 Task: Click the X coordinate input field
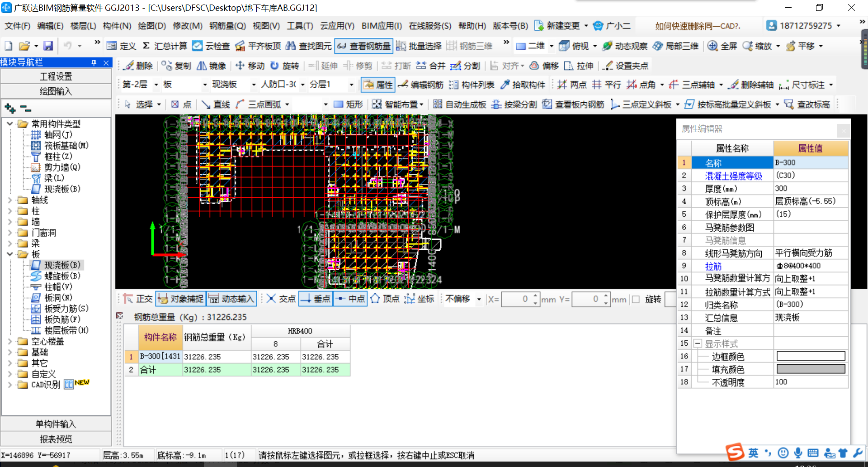point(520,299)
